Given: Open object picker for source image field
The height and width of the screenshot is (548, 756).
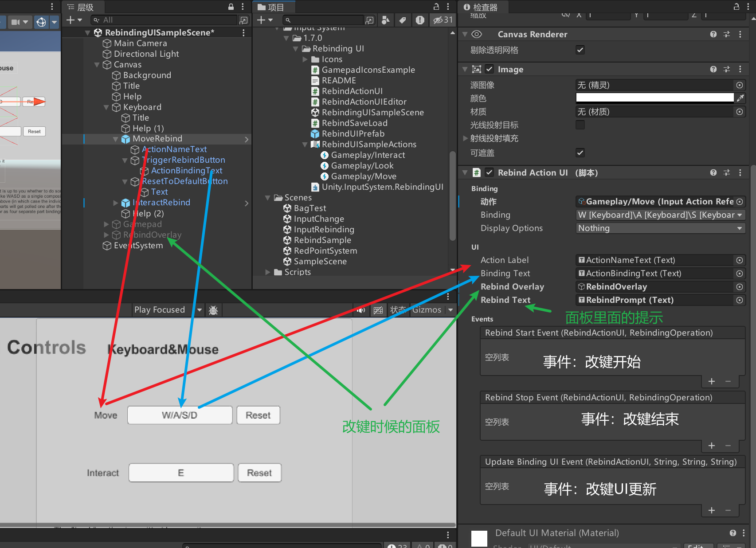Looking at the screenshot, I should click(x=740, y=85).
